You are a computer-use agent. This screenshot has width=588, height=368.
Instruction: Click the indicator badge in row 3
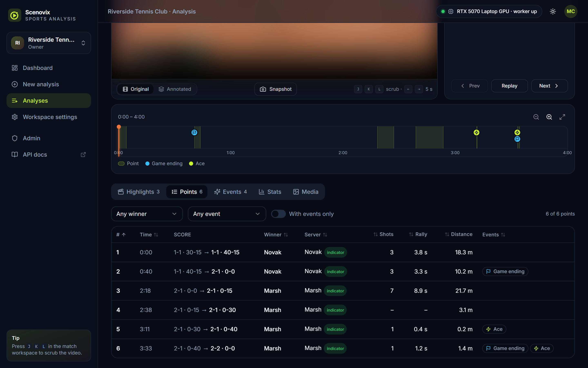(x=335, y=291)
